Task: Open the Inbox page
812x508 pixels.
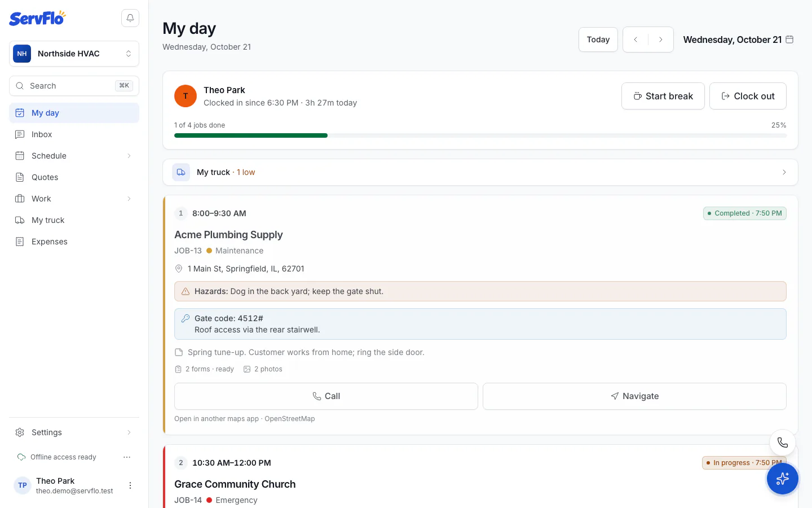Action: 74,134
